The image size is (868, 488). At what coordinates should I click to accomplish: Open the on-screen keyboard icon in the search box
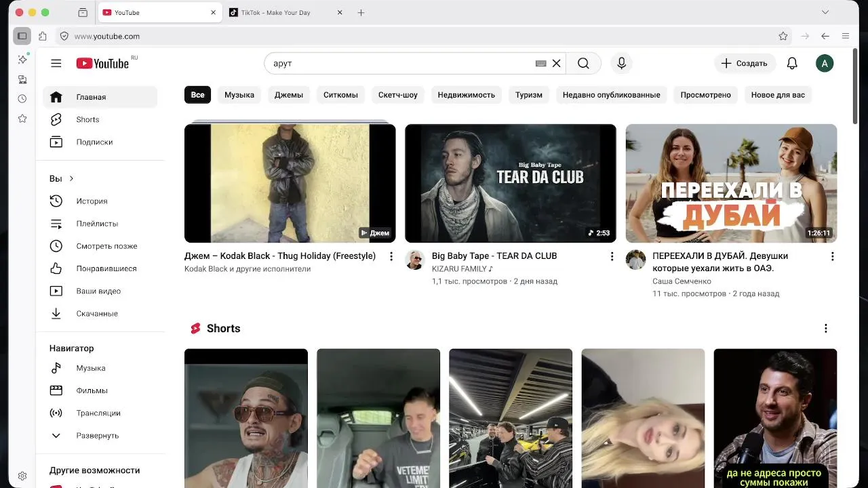540,63
